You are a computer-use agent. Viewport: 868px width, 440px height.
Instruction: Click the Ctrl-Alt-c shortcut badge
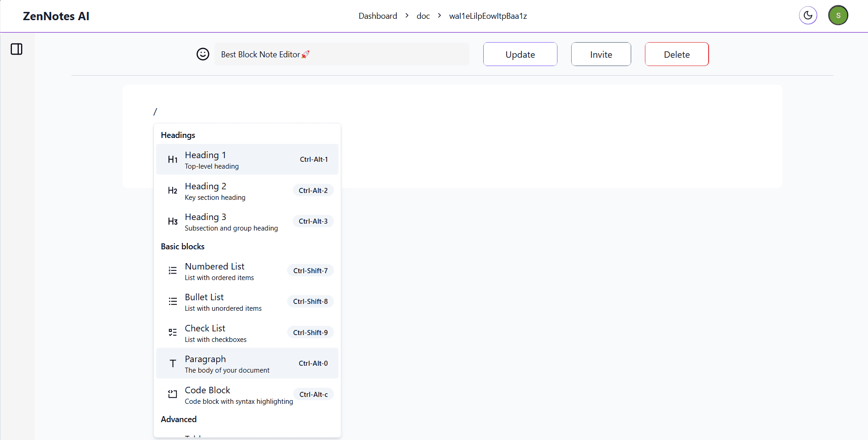(x=314, y=395)
